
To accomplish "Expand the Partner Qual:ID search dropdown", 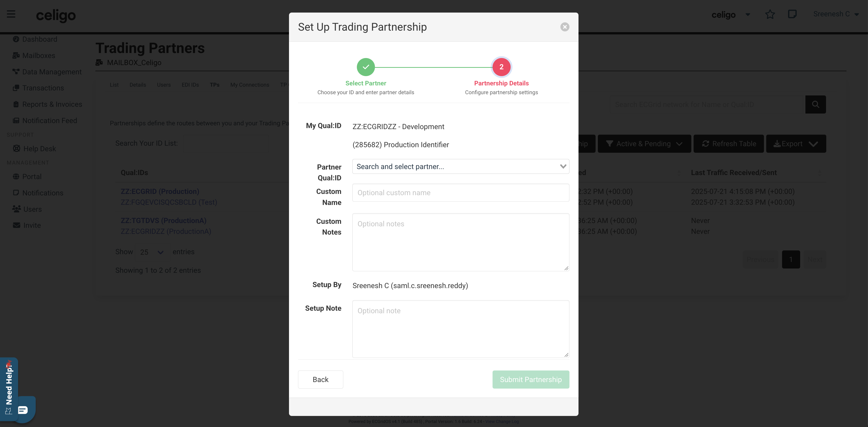I will click(x=461, y=166).
